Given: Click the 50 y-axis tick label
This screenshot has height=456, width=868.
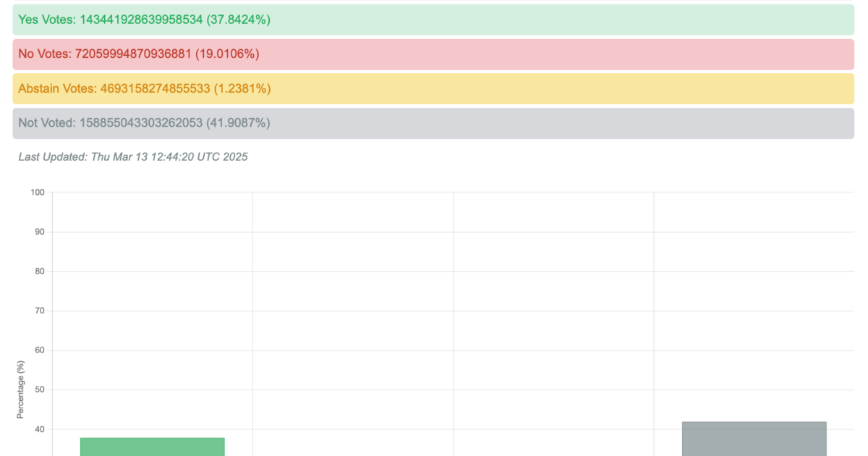Looking at the screenshot, I should point(40,390).
